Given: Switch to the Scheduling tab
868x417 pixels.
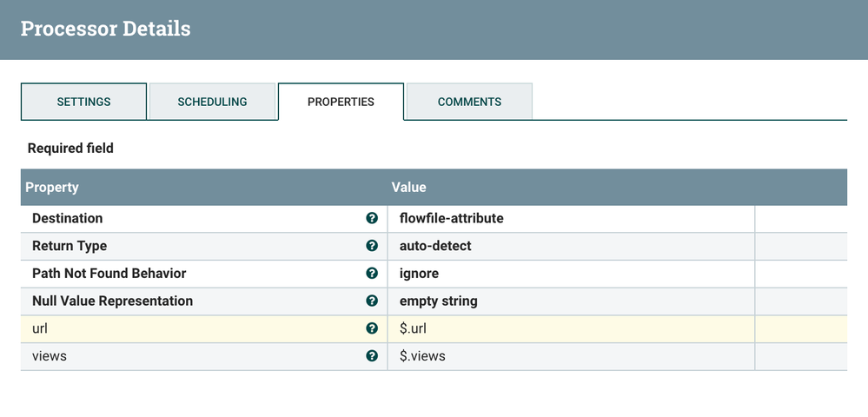Looking at the screenshot, I should pos(212,102).
